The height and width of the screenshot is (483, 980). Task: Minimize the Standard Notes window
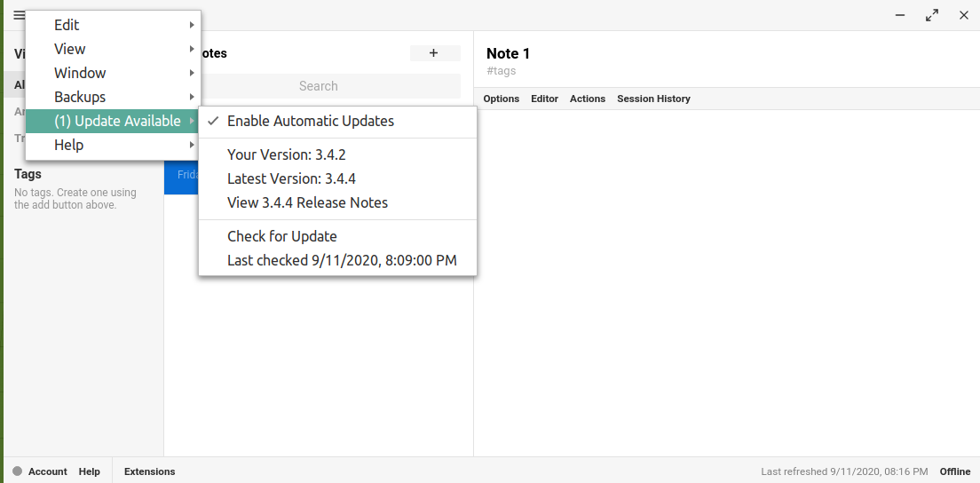[x=901, y=16]
